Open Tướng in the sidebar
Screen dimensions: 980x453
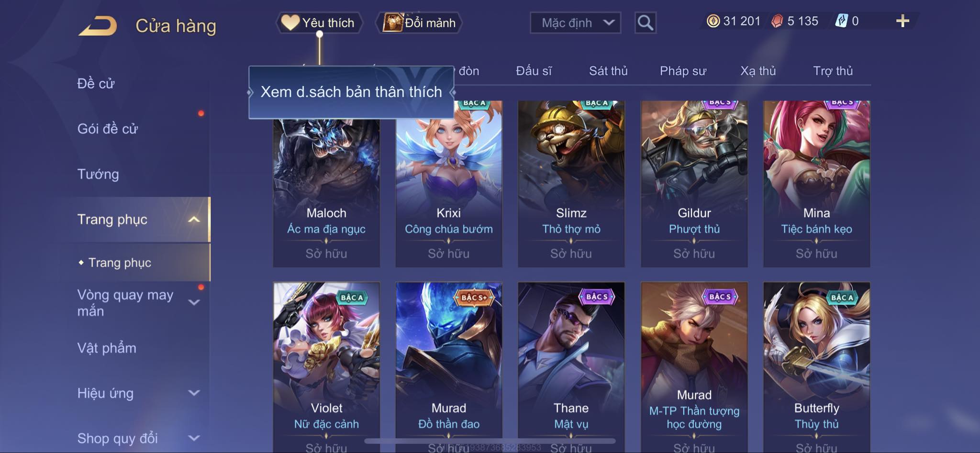click(98, 174)
